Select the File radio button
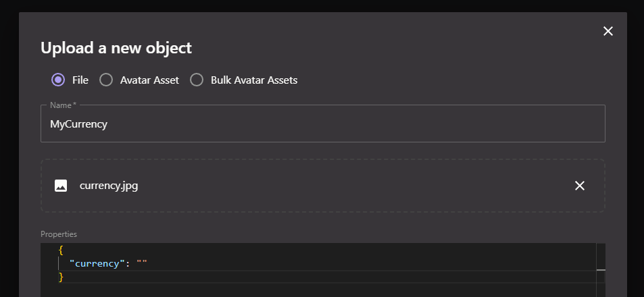This screenshot has height=297, width=644. pyautogui.click(x=58, y=80)
